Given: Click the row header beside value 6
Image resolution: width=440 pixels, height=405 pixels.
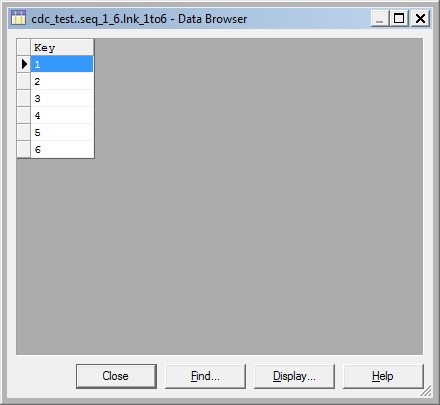Looking at the screenshot, I should coord(24,149).
